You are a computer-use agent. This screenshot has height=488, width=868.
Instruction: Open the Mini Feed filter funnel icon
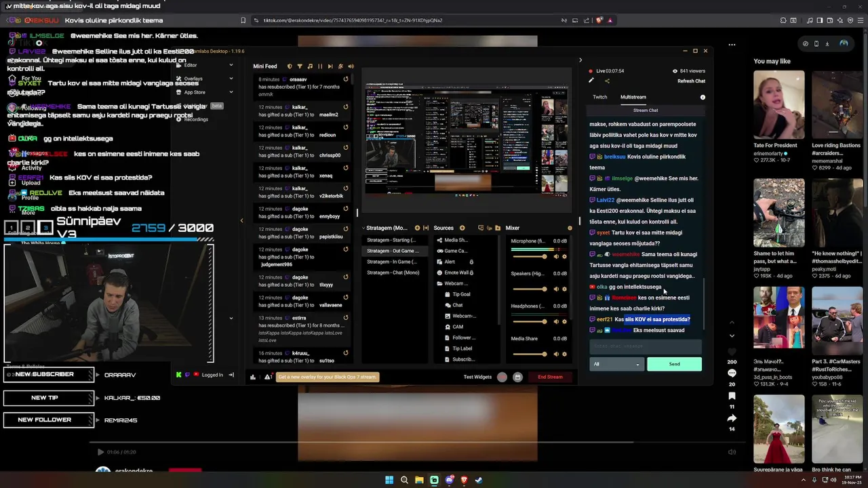(300, 66)
